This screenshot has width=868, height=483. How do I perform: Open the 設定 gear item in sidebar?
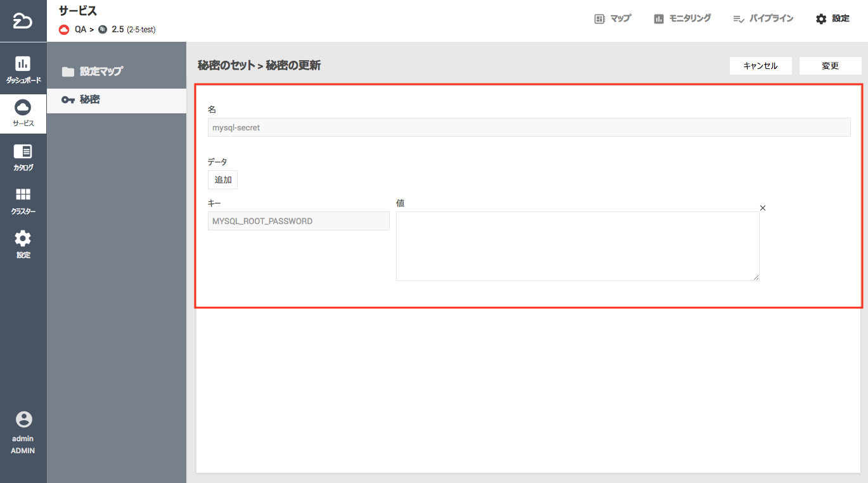23,245
